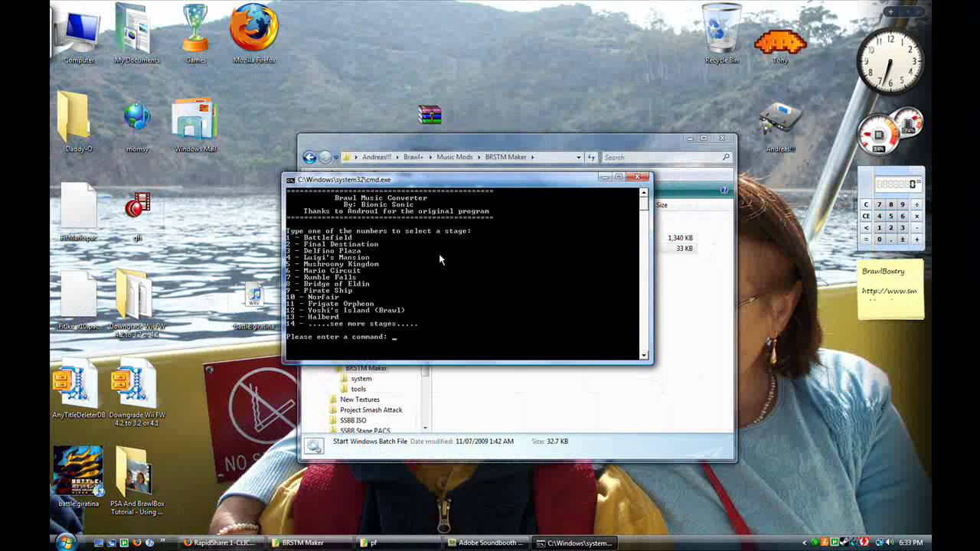
Task: Click the BRSTM Maker breadcrumb segment
Action: click(x=506, y=157)
